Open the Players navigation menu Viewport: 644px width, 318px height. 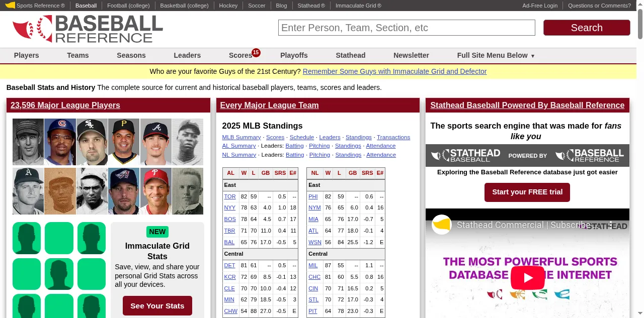(27, 55)
